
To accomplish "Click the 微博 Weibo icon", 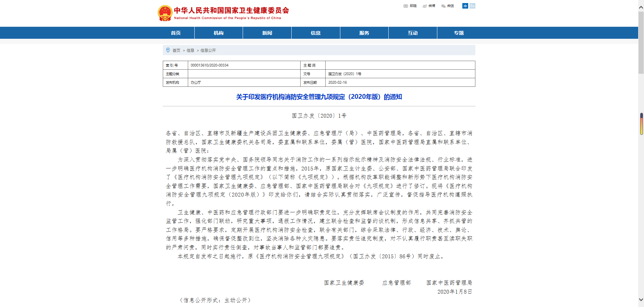I will pyautogui.click(x=425, y=6).
